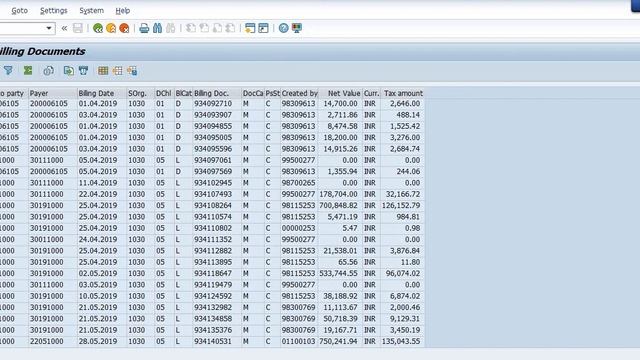Click billing date 28.05.2019
The height and width of the screenshot is (360, 640).
point(98,341)
